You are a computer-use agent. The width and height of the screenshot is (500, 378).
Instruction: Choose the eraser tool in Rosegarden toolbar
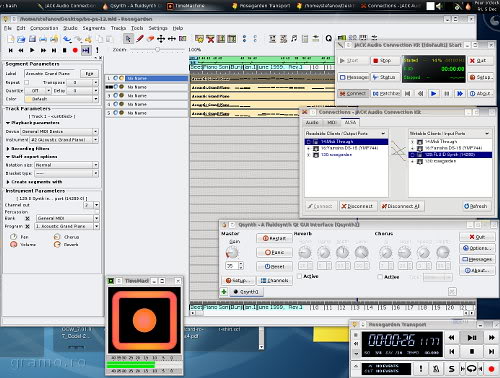pyautogui.click(x=150, y=39)
